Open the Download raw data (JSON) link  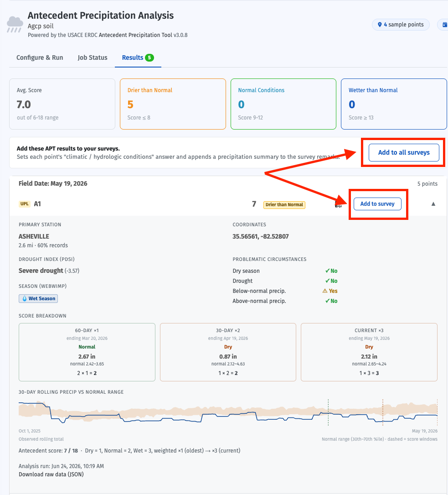coord(51,474)
